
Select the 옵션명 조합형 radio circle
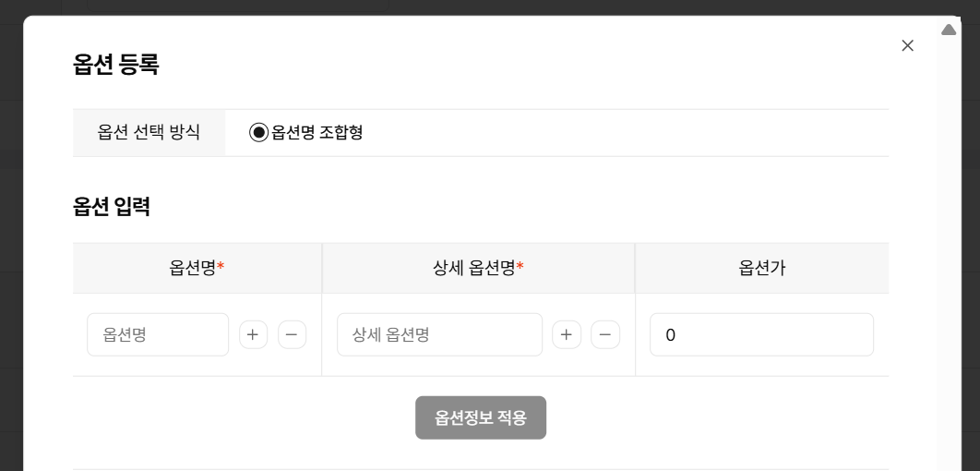259,133
